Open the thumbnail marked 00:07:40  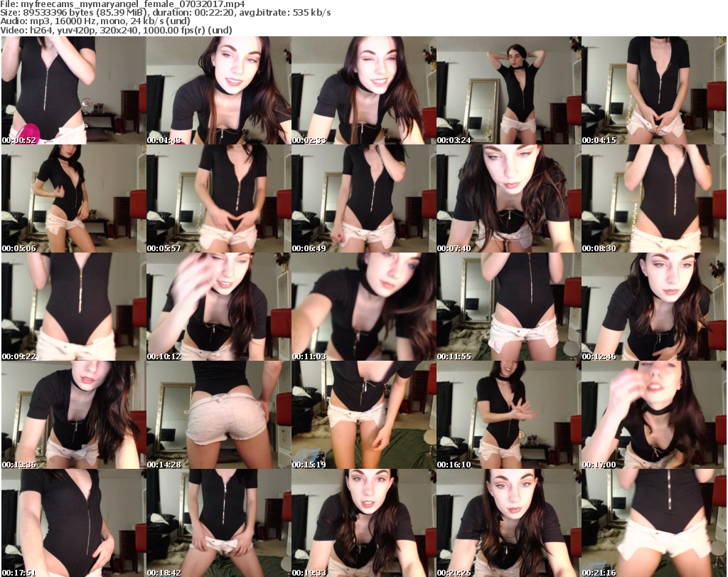coord(509,198)
